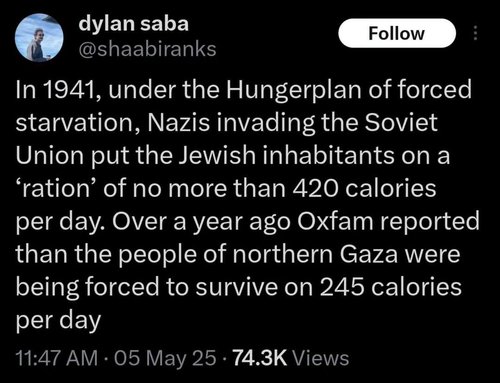Open the dylan saba display name link
This screenshot has height=383, width=500.
[133, 24]
